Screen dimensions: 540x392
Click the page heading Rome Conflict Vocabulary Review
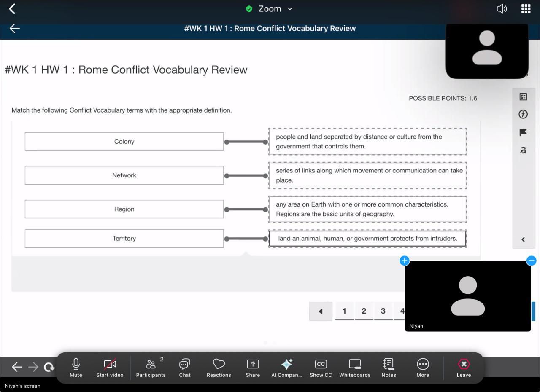[126, 70]
